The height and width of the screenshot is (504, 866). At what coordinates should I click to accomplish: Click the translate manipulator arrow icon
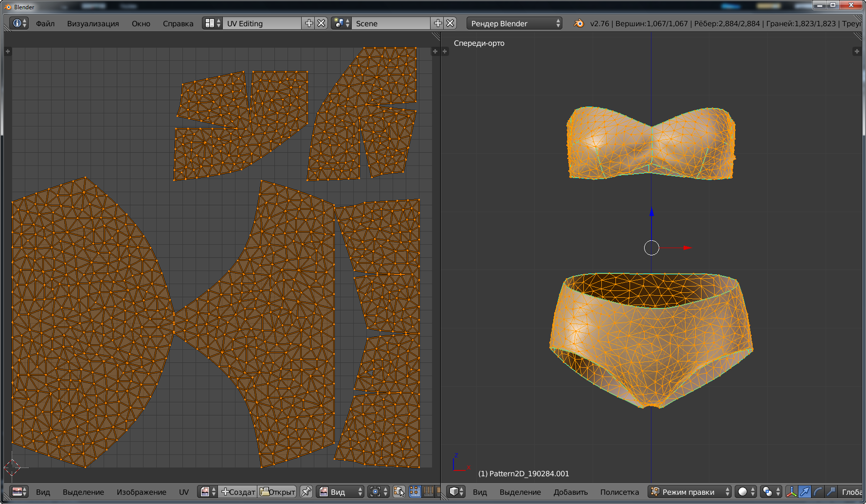click(805, 492)
